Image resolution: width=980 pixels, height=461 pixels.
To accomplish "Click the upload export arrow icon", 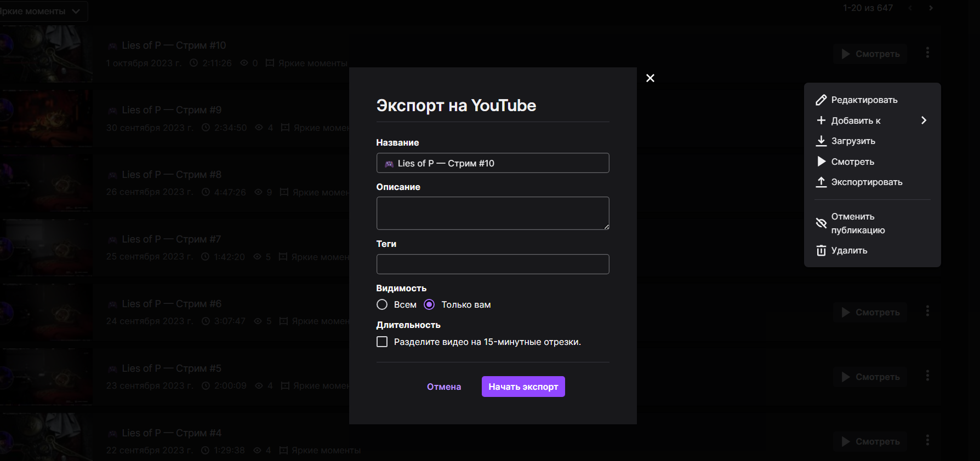I will pos(821,182).
